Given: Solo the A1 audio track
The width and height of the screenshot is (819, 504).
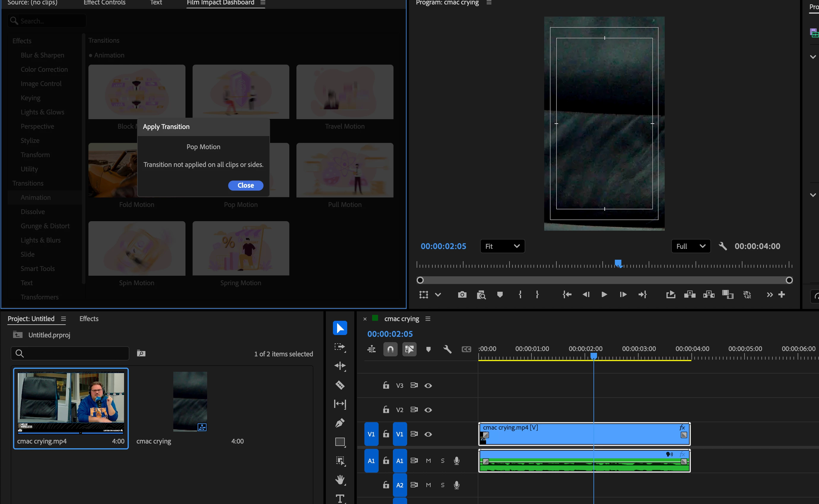Looking at the screenshot, I should (443, 461).
